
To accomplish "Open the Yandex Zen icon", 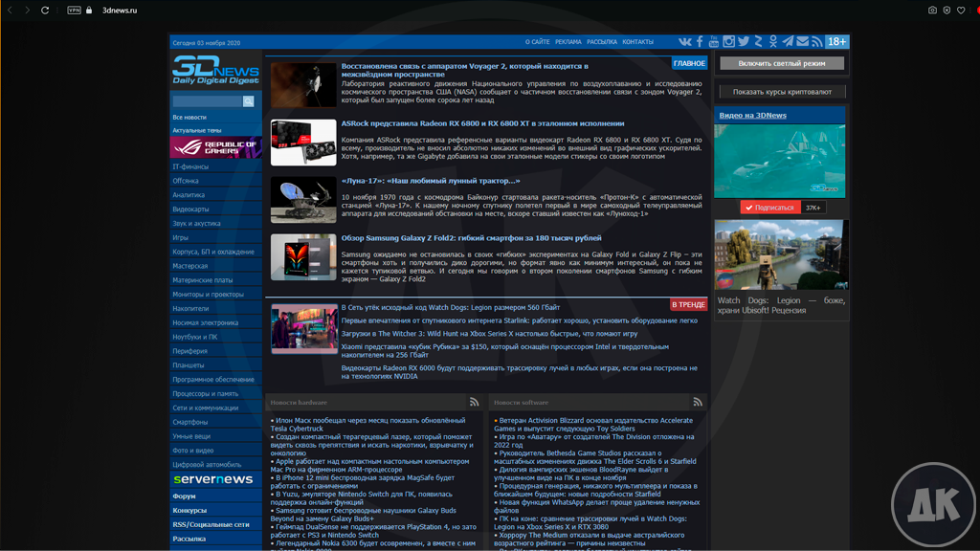I will click(758, 42).
